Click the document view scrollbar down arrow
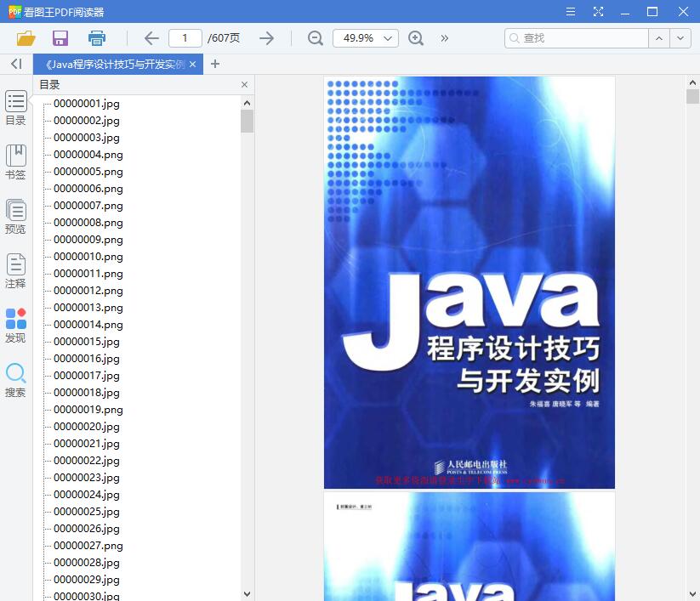Screen dimensions: 700x601 [692, 594]
